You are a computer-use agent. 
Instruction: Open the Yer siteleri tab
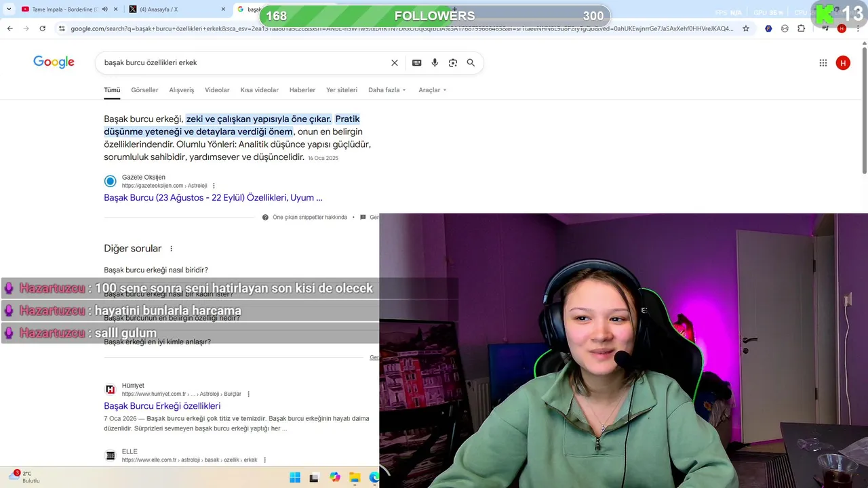pyautogui.click(x=342, y=90)
